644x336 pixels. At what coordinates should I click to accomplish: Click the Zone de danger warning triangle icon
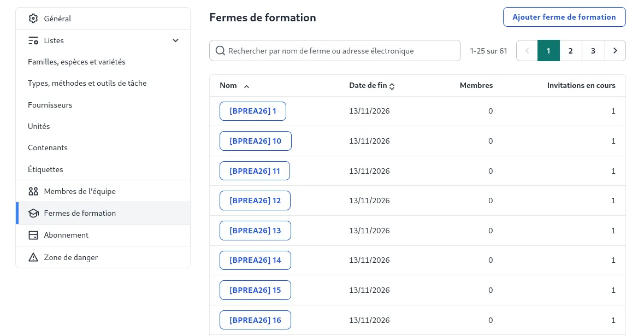tap(33, 257)
